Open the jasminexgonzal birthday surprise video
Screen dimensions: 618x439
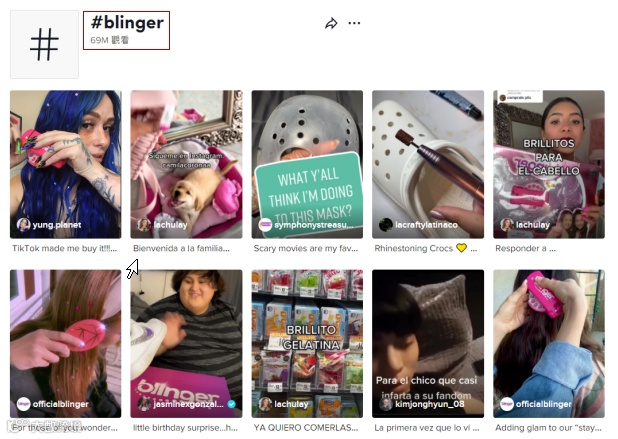(x=186, y=344)
